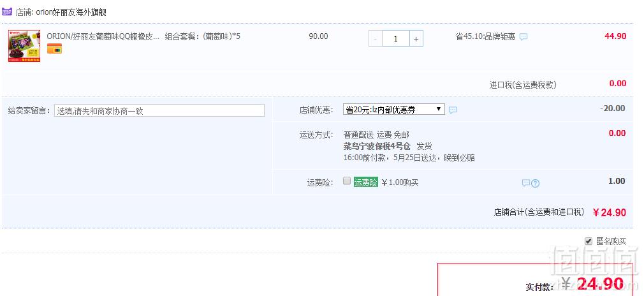
Task: Click the store total ¥24.90
Action: 610,212
